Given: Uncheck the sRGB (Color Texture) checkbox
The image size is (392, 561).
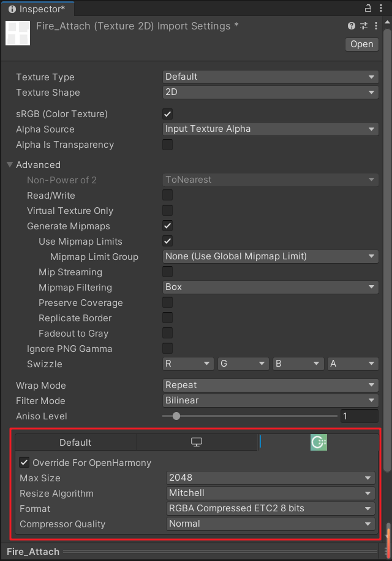Looking at the screenshot, I should (x=167, y=114).
